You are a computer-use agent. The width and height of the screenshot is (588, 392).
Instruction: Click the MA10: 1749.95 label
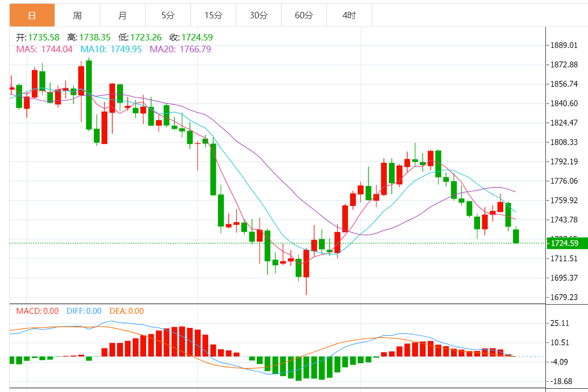coord(111,49)
